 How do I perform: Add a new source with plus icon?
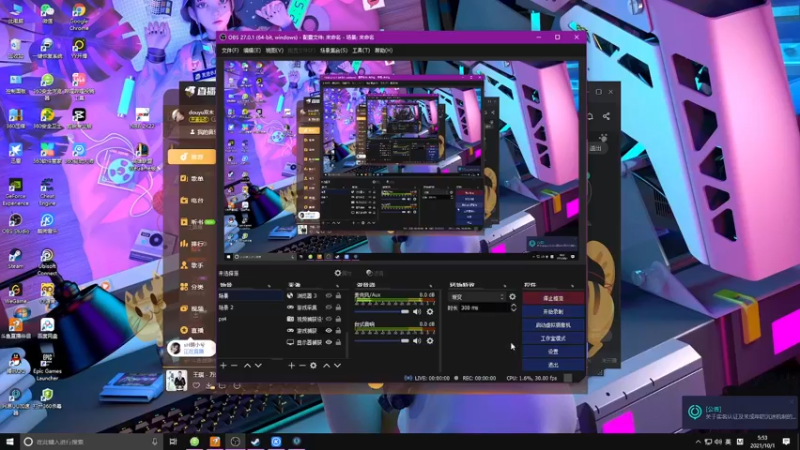click(291, 365)
